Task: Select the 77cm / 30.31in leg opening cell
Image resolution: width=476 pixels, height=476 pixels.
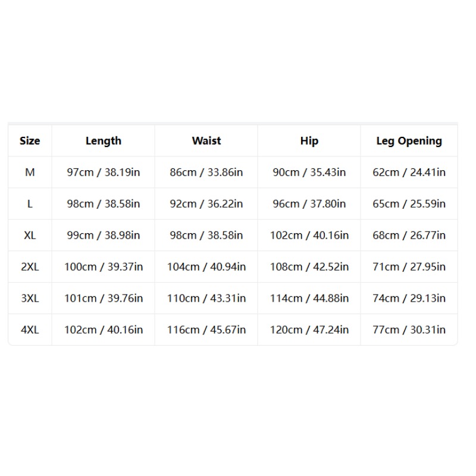Action: pos(409,330)
